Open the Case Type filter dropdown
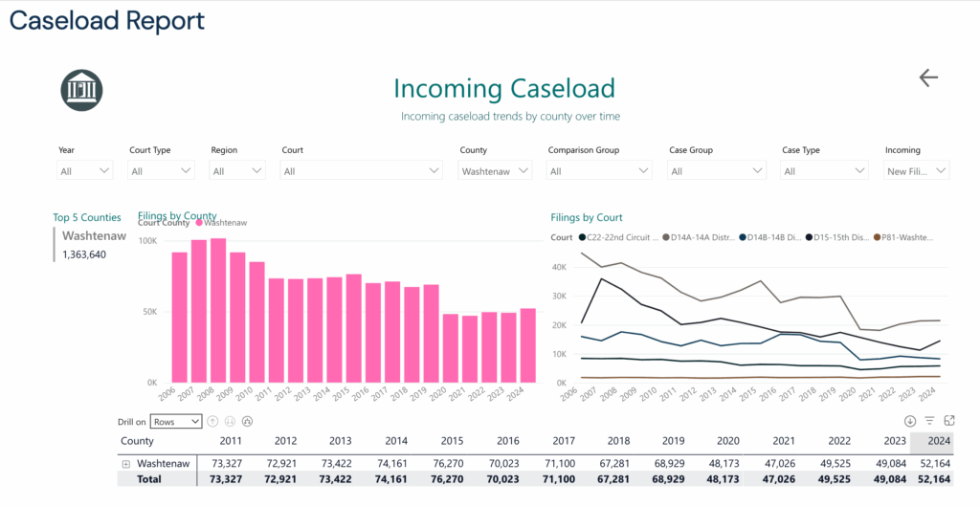 click(x=822, y=171)
